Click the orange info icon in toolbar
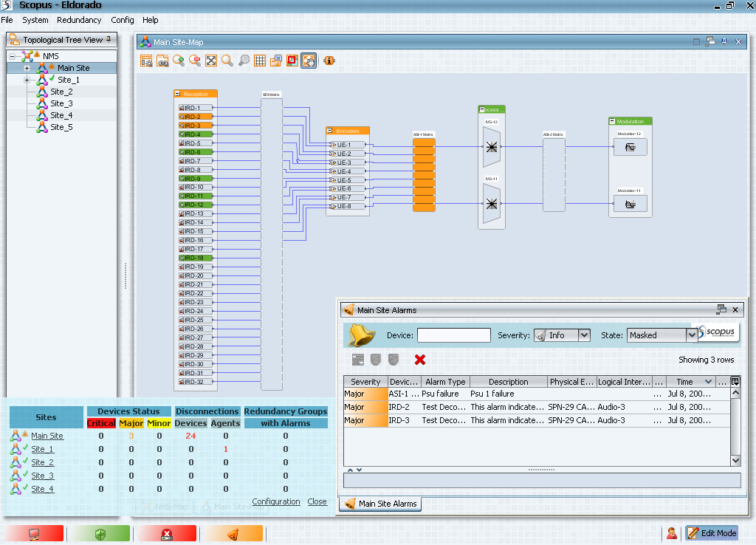The width and height of the screenshot is (756, 545). (x=329, y=61)
